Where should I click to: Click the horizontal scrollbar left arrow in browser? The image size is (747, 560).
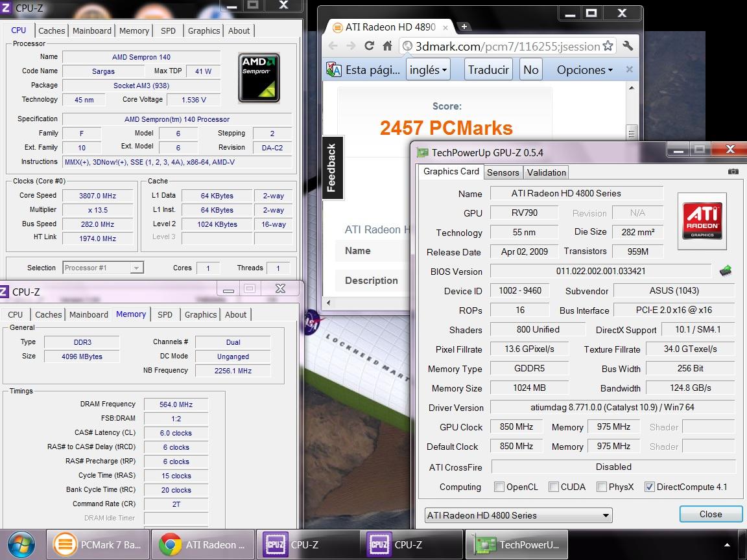pos(328,303)
